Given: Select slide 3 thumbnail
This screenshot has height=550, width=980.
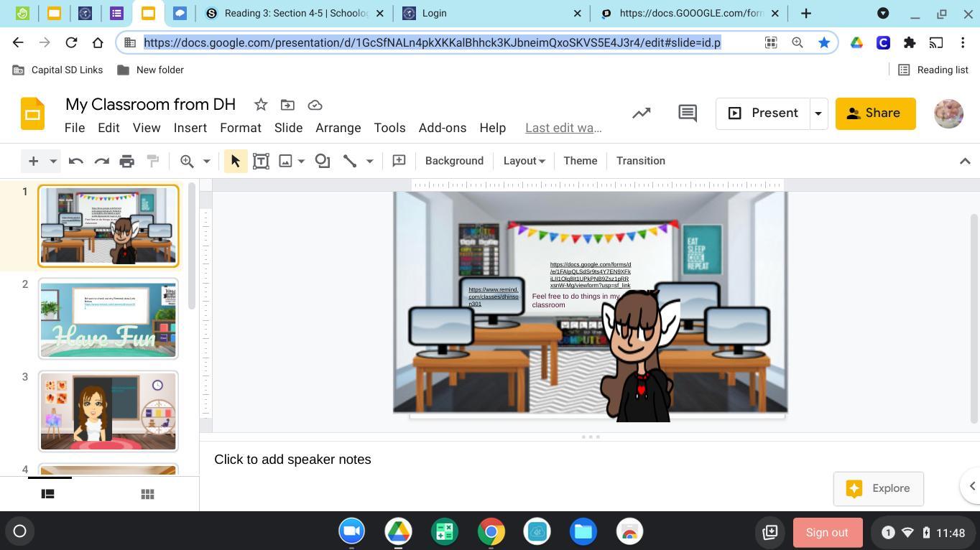Looking at the screenshot, I should (108, 411).
